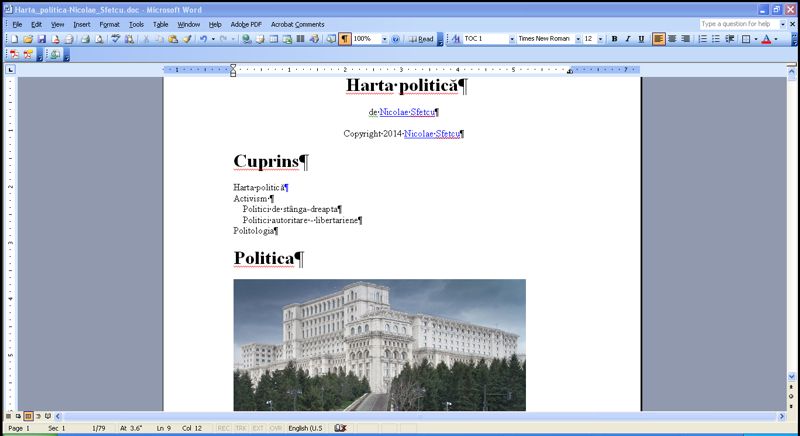The width and height of the screenshot is (800, 436).
Task: Click the Activism contents entry
Action: pyautogui.click(x=251, y=198)
